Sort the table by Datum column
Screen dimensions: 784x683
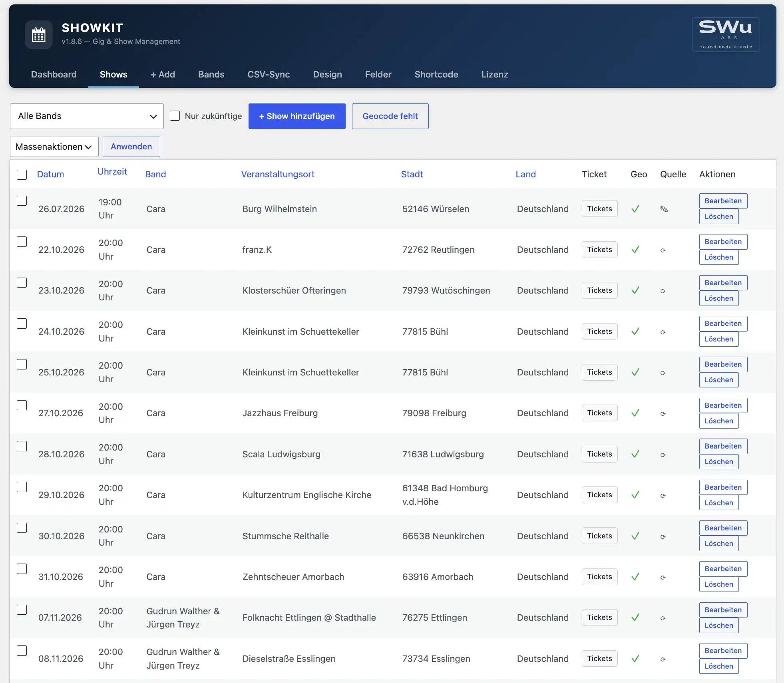(x=50, y=174)
